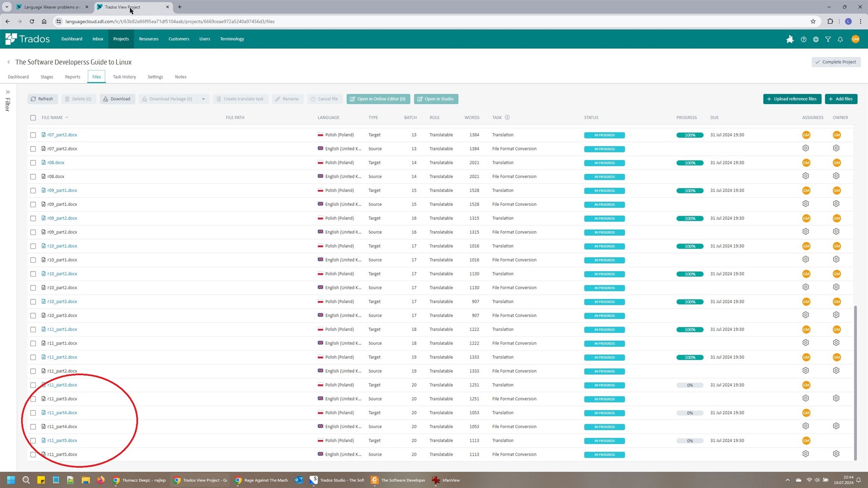Toggle the File Name column sort arrow
The image size is (868, 488).
click(x=66, y=117)
